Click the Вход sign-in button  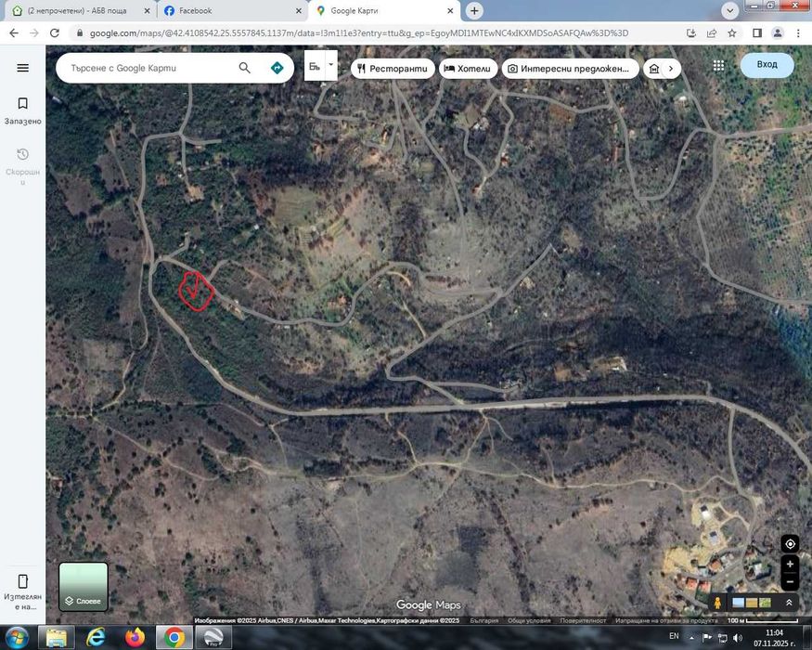coord(767,65)
